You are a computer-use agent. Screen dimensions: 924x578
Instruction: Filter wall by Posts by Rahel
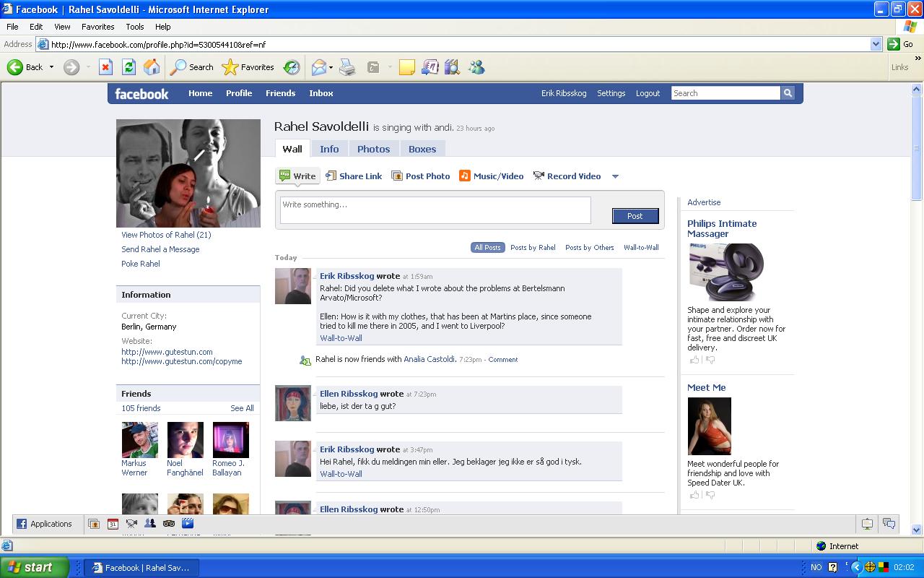[x=533, y=247]
